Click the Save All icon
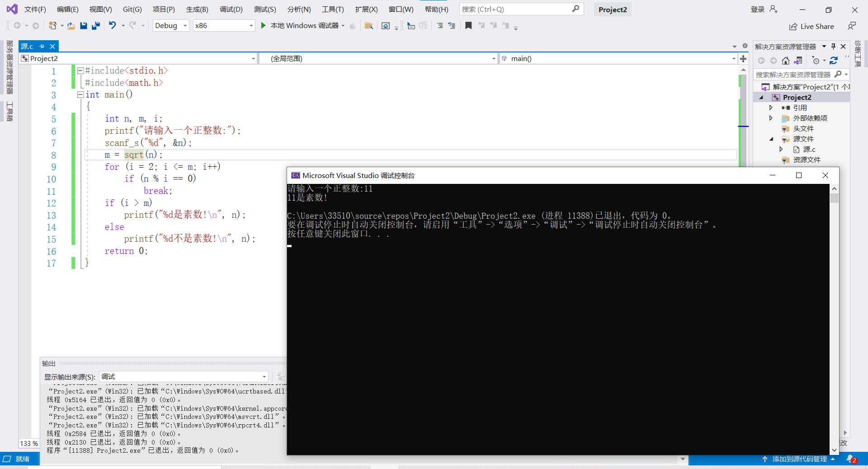This screenshot has height=469, width=868. (x=95, y=26)
